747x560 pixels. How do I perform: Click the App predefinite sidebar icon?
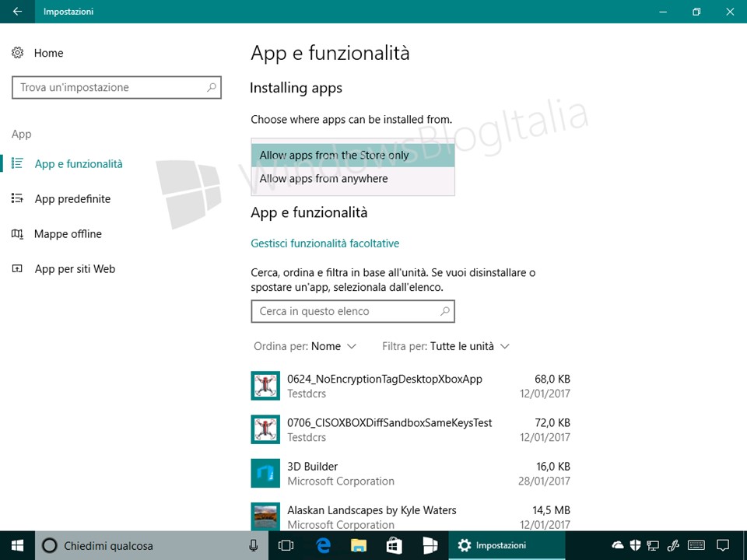click(x=17, y=198)
